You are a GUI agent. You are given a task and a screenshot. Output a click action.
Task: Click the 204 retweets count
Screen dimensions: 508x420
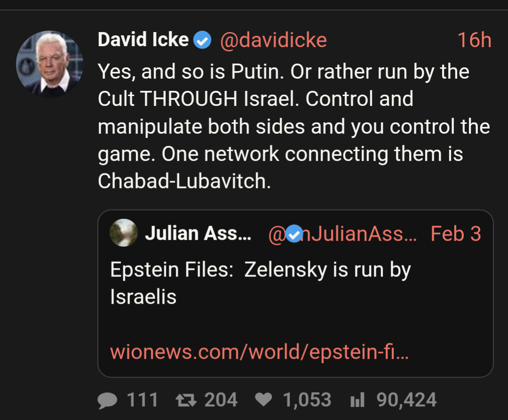pyautogui.click(x=221, y=401)
